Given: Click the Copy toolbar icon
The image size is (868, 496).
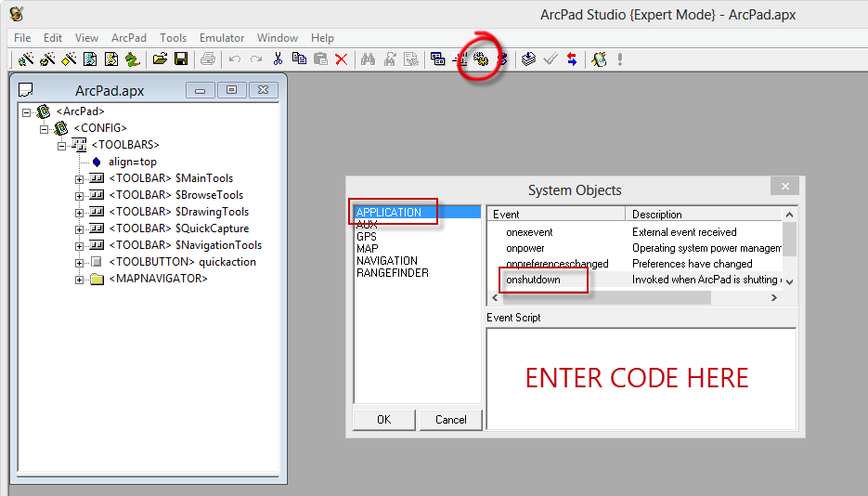Looking at the screenshot, I should point(299,59).
